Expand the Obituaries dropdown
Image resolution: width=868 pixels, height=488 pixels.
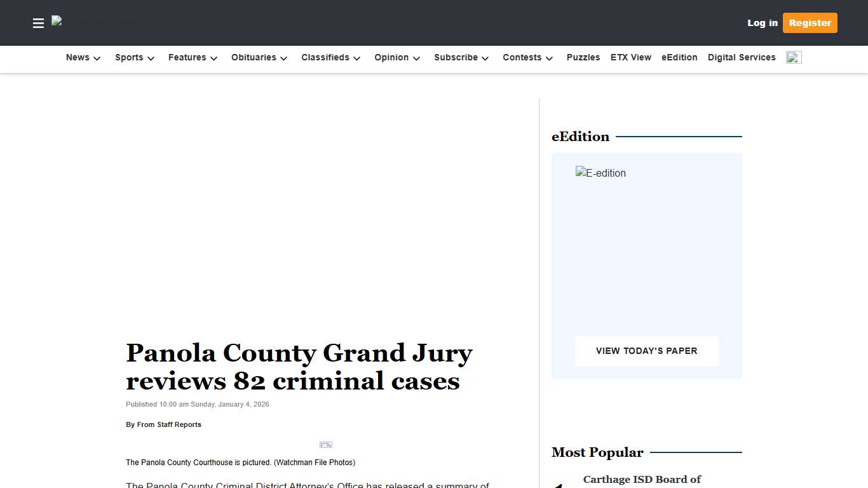[258, 57]
